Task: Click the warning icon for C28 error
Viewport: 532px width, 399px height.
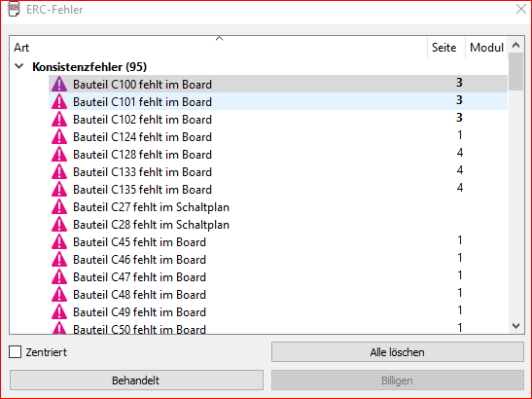Action: pos(59,224)
